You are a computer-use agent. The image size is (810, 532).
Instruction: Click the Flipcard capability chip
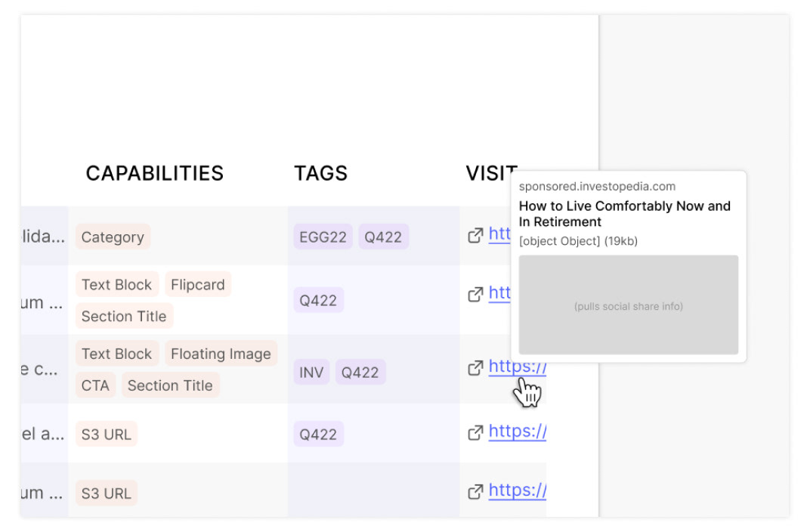[x=198, y=285]
